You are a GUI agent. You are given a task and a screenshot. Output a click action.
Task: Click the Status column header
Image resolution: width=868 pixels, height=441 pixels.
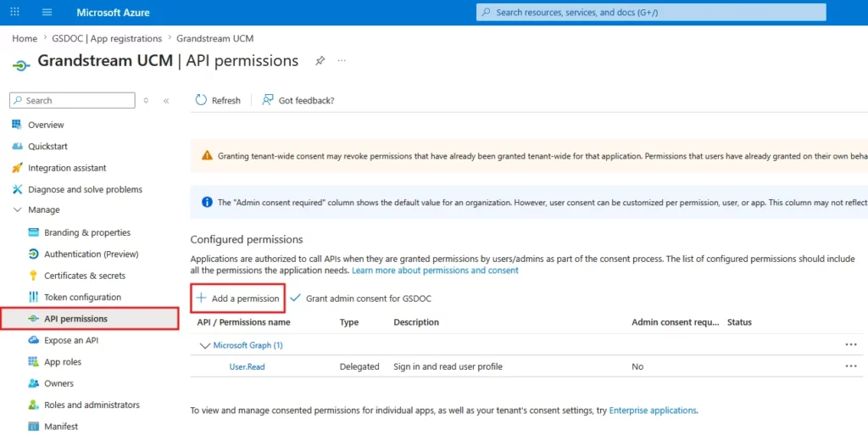739,322
